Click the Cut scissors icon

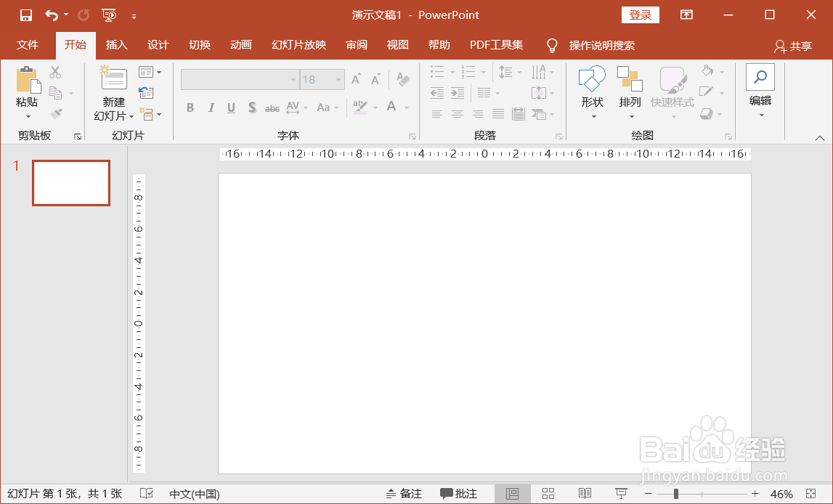54,72
